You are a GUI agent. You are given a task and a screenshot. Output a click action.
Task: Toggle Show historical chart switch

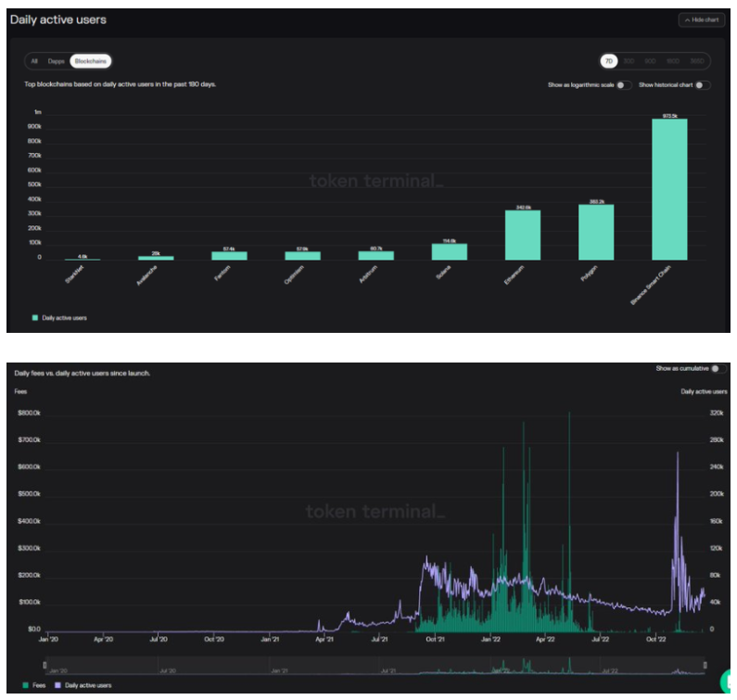(703, 85)
